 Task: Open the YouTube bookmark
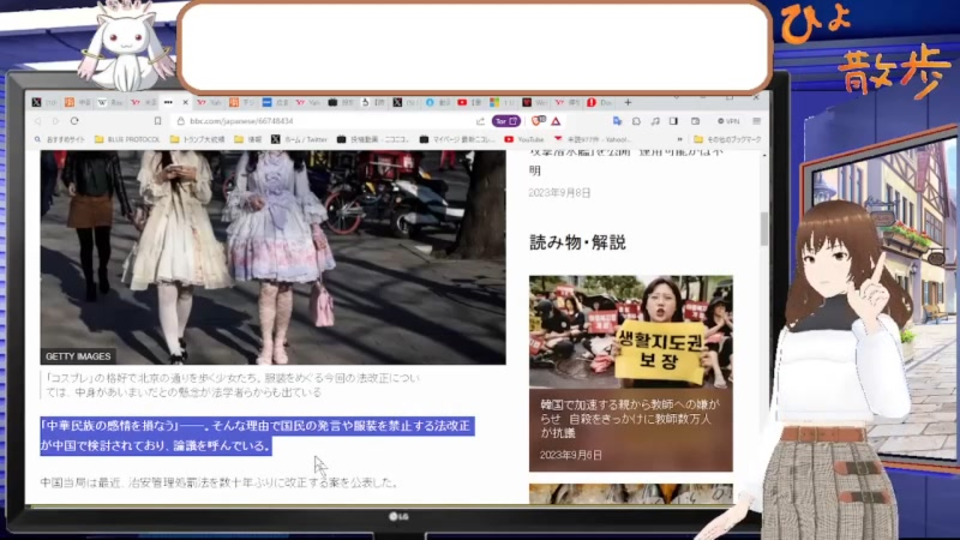tap(525, 139)
